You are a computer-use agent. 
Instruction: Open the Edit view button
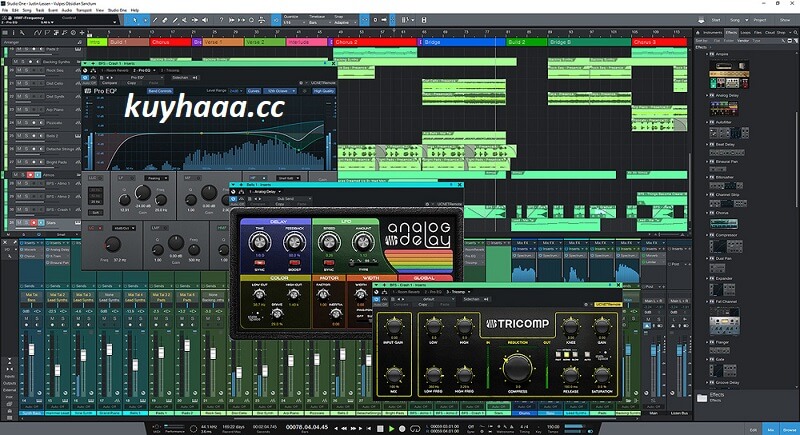(x=754, y=430)
